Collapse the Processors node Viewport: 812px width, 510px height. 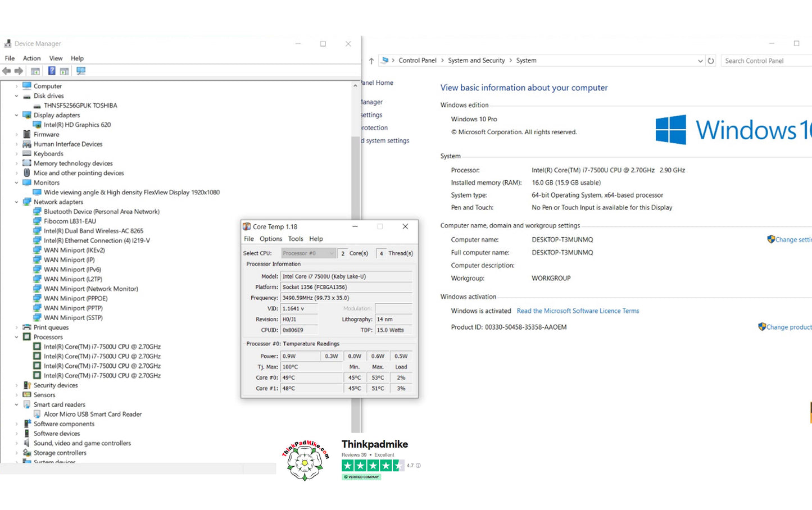(x=16, y=337)
